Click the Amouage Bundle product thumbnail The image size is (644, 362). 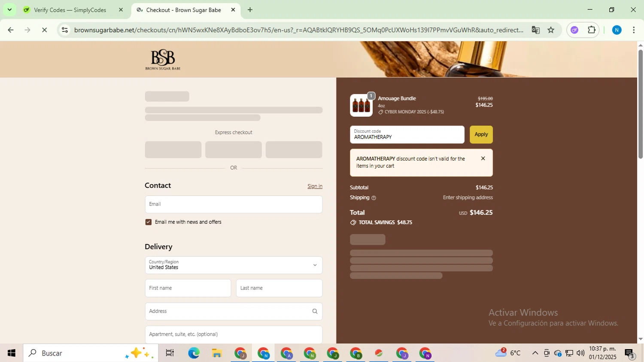361,105
